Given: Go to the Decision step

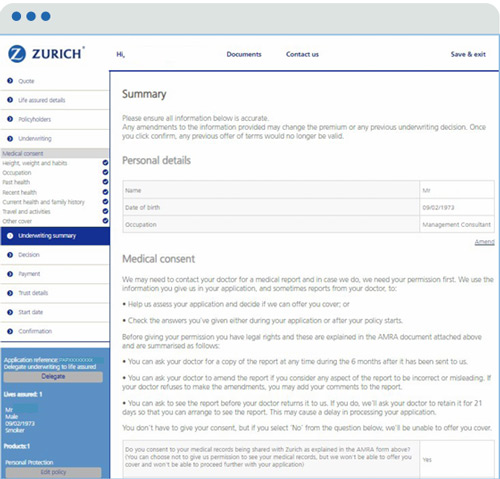Looking at the screenshot, I should click(x=55, y=255).
